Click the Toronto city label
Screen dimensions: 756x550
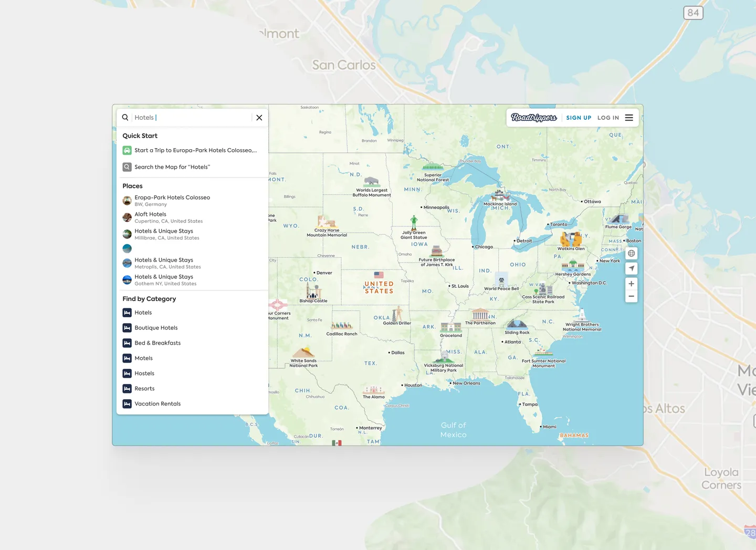[x=558, y=225]
